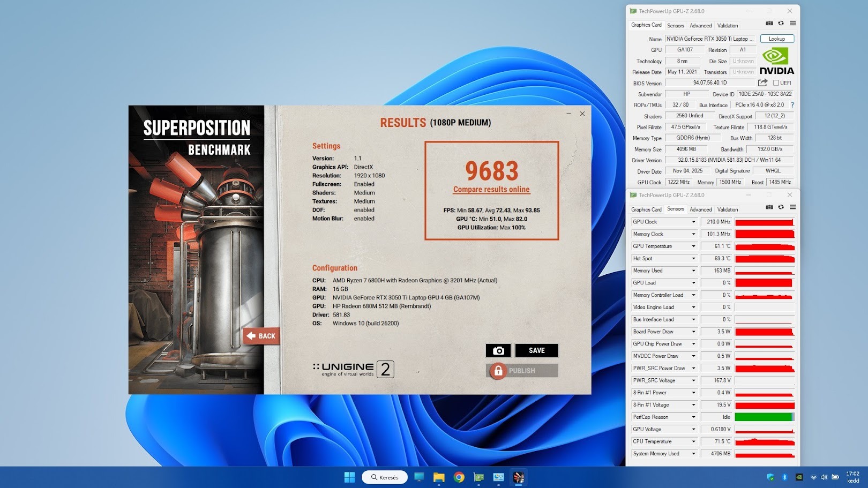Open Advanced tab in upper GPU-Z window
868x488 pixels.
701,26
